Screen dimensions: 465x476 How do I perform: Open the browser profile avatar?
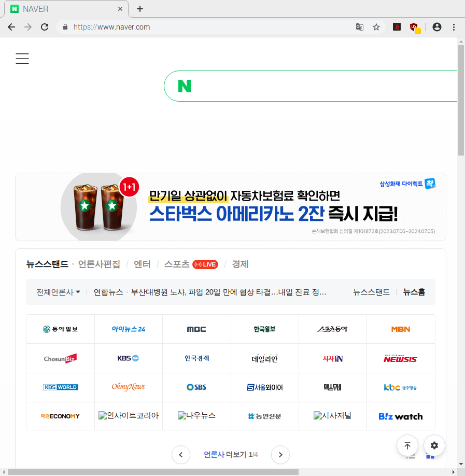[437, 27]
